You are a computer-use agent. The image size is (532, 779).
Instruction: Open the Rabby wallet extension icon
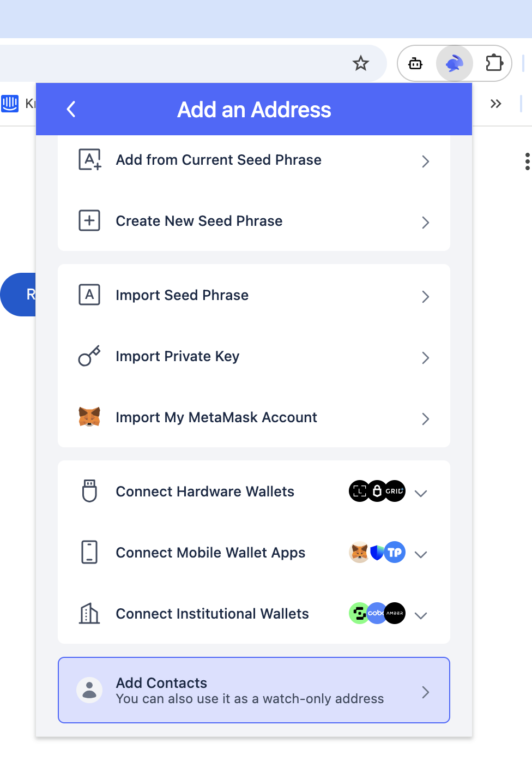pos(454,63)
